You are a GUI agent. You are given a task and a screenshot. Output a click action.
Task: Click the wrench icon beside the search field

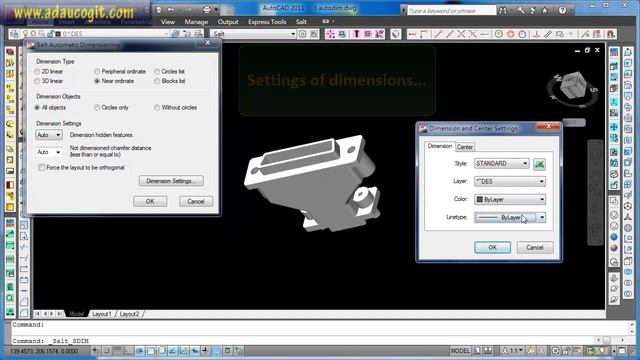521,10
